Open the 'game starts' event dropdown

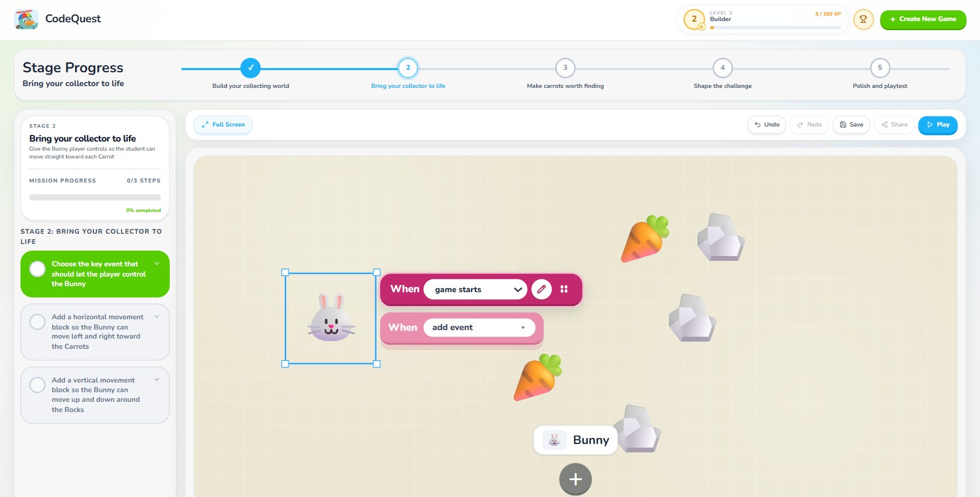[x=475, y=290]
